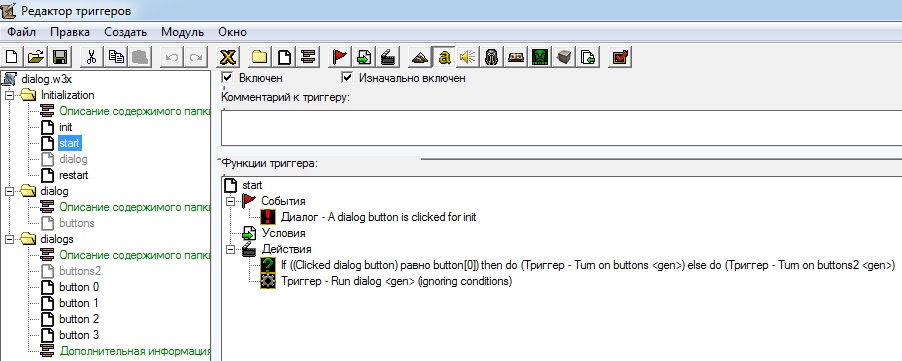Screen dimensions: 902x361
Task: Select the 'button 0' trigger
Action: [79, 287]
